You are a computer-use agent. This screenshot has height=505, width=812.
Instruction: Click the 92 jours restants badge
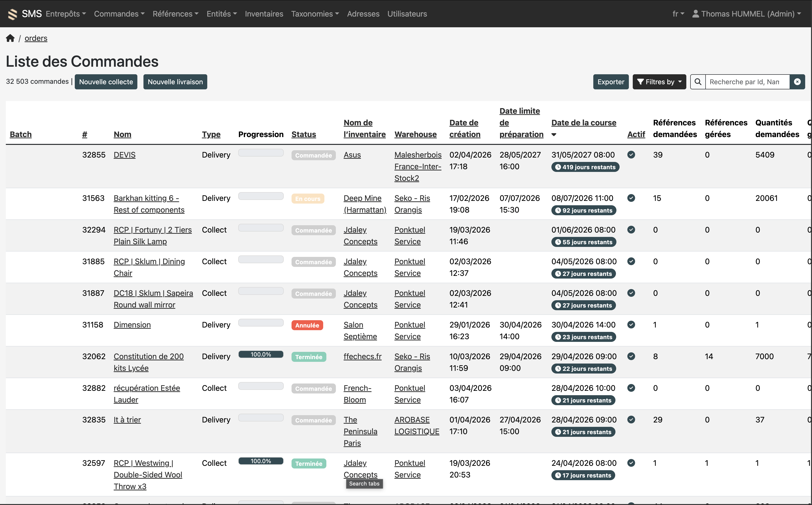(584, 210)
